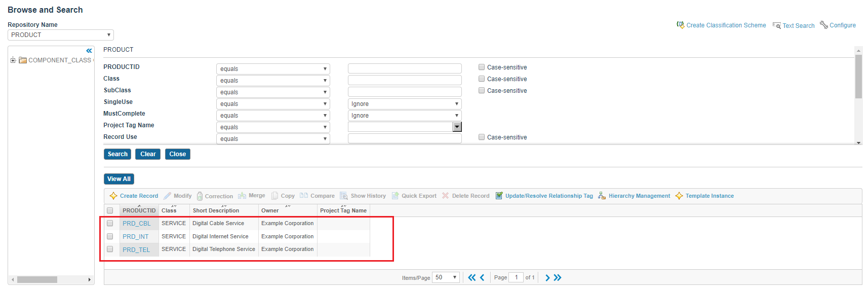
Task: Go to the previous results page
Action: point(482,277)
